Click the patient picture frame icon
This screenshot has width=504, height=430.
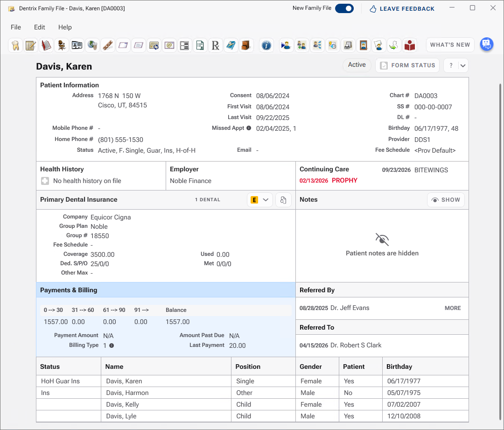pos(363,45)
